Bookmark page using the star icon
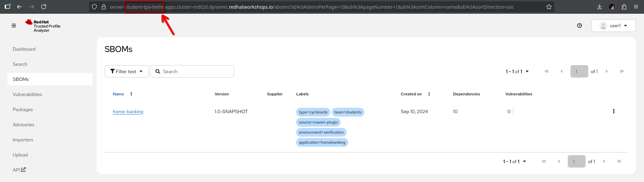The image size is (644, 182). pyautogui.click(x=549, y=7)
